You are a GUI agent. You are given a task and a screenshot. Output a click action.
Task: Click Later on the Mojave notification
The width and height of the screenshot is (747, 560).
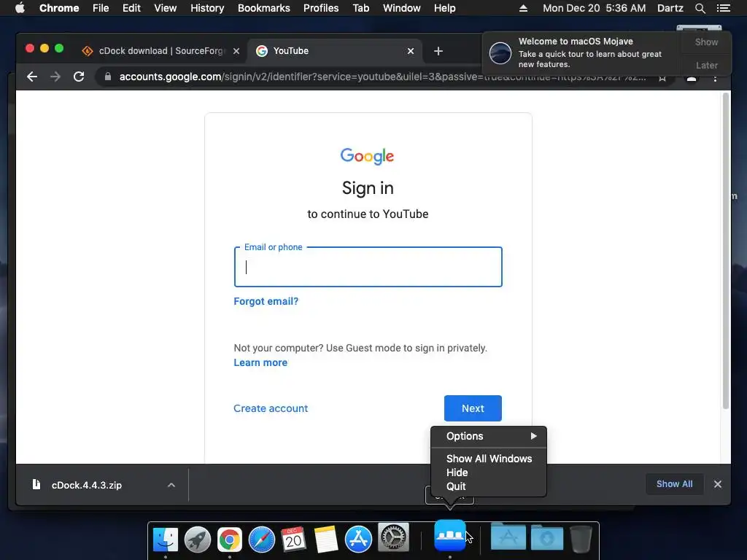pyautogui.click(x=706, y=65)
